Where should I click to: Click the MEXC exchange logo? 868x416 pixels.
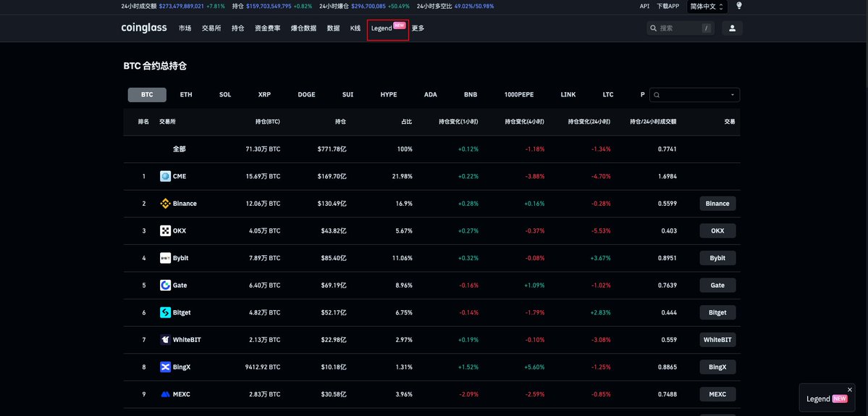click(166, 394)
